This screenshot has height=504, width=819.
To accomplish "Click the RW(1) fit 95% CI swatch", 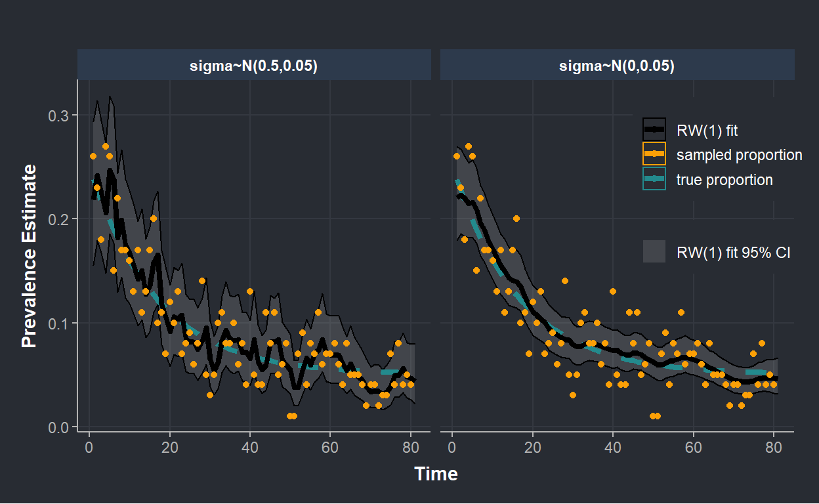I will click(x=654, y=253).
